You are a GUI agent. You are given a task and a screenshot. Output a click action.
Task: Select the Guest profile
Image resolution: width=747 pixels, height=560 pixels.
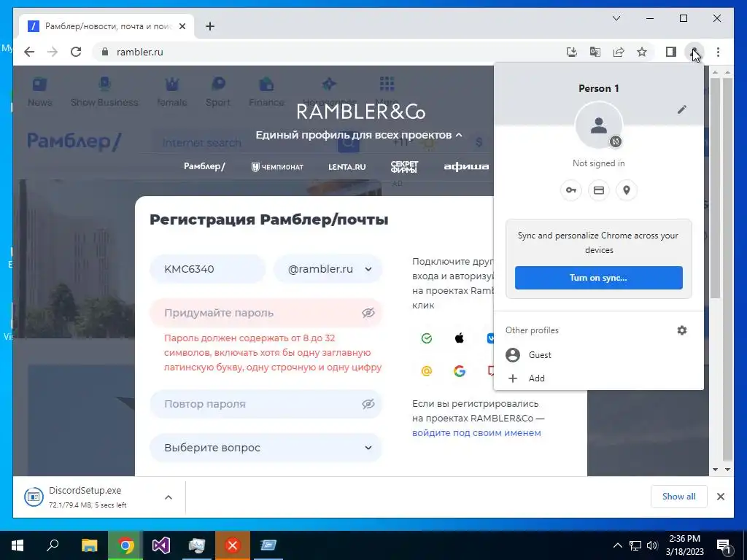coord(599,355)
